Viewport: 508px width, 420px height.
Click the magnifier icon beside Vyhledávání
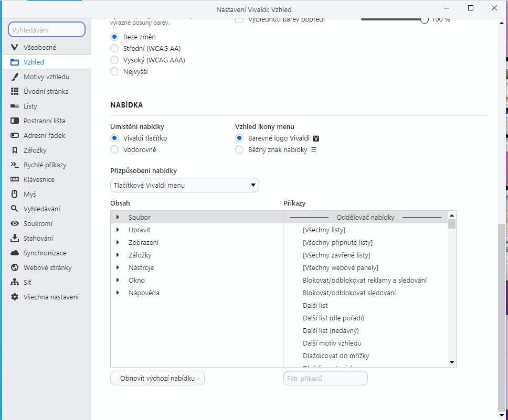15,209
